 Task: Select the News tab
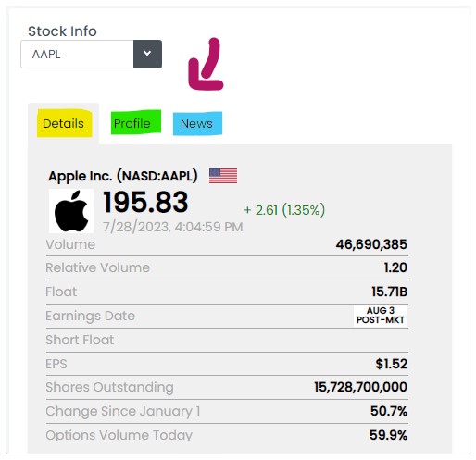[196, 123]
